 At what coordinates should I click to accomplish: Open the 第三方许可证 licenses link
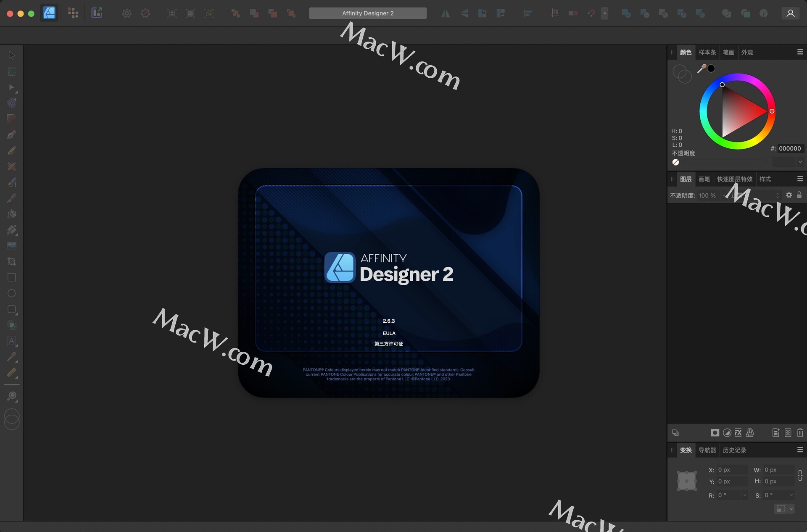tap(388, 344)
